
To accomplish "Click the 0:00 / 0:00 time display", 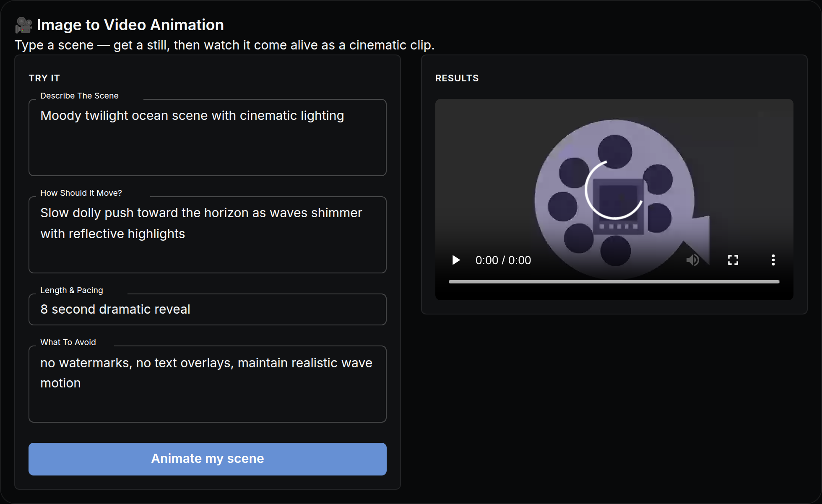I will coord(503,260).
